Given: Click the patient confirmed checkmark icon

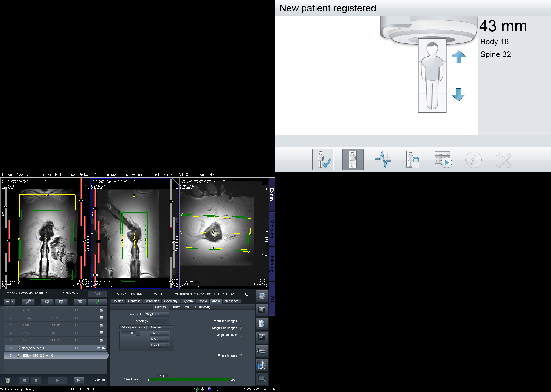Looking at the screenshot, I should click(x=323, y=159).
